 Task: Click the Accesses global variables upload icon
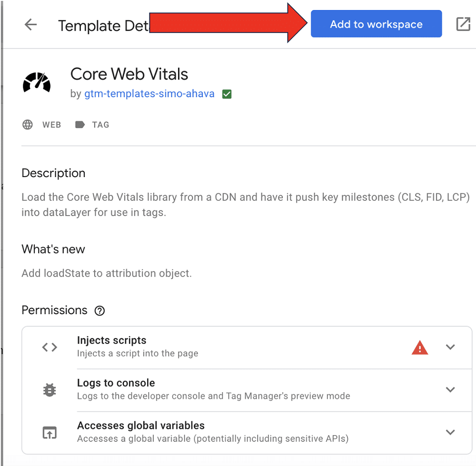[x=50, y=432]
